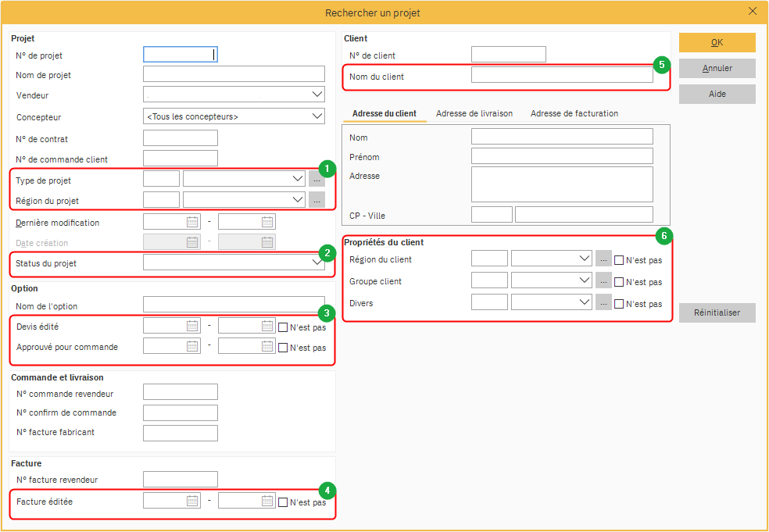Select the Adresse de facturation tab
Screen dimensions: 769x532
tap(574, 113)
